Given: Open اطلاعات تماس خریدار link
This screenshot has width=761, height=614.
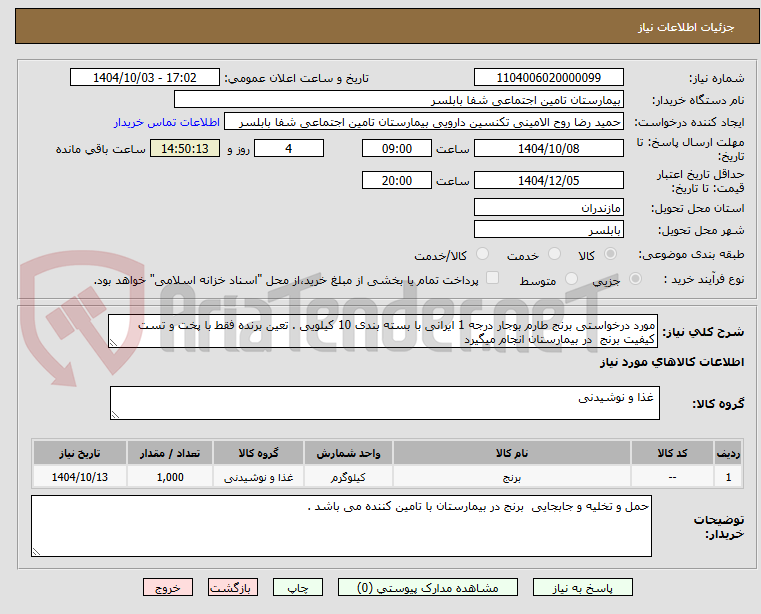Looking at the screenshot, I should click(167, 122).
